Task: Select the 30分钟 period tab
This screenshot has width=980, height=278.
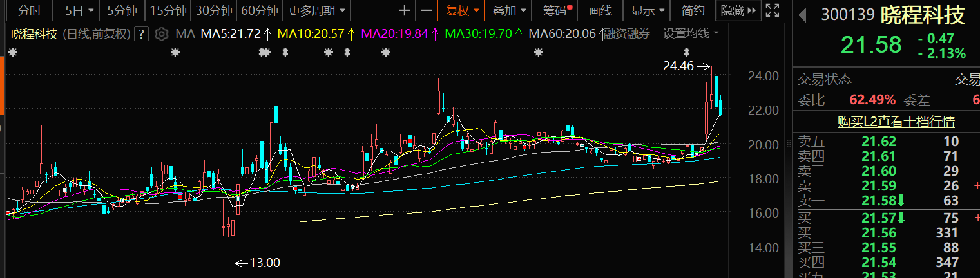Action: pyautogui.click(x=214, y=10)
